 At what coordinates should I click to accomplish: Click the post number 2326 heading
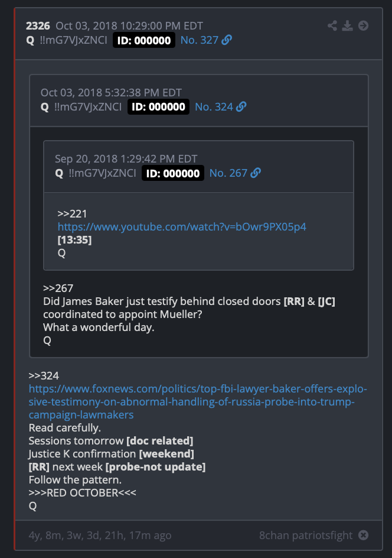[38, 26]
